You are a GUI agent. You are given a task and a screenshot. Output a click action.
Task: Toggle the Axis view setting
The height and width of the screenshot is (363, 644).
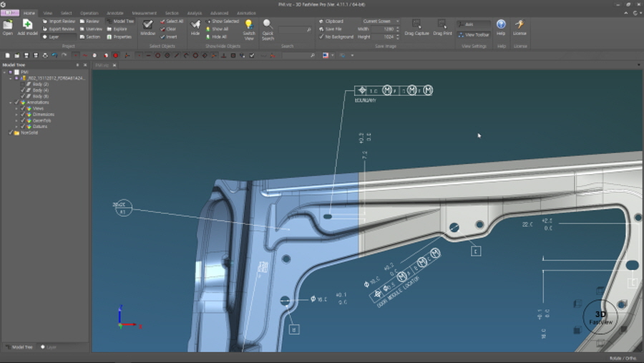point(474,24)
